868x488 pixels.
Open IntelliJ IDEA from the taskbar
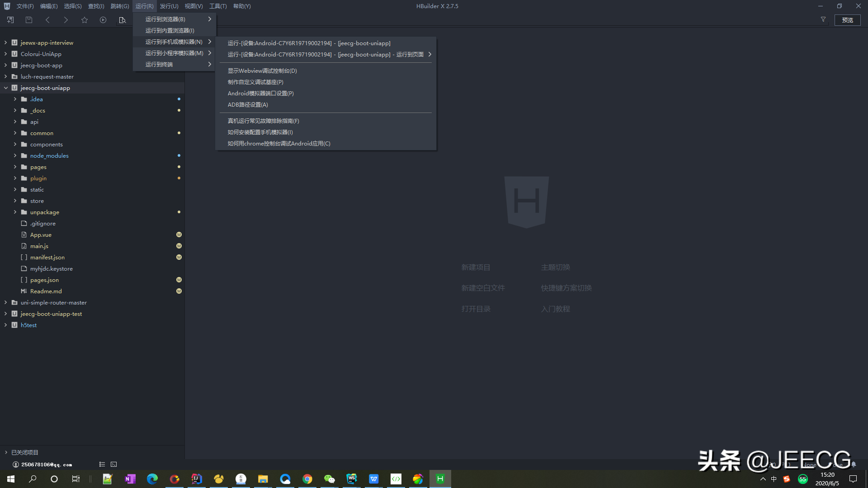(197, 479)
